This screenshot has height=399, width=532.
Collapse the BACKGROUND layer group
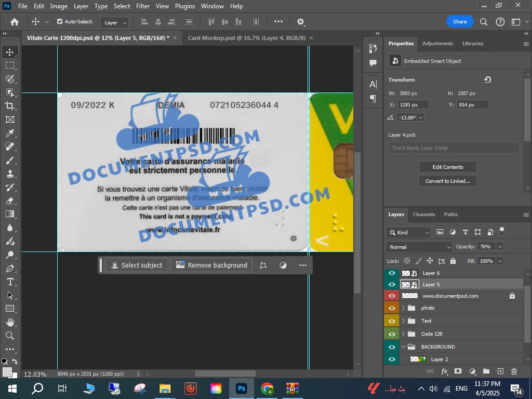(x=403, y=347)
